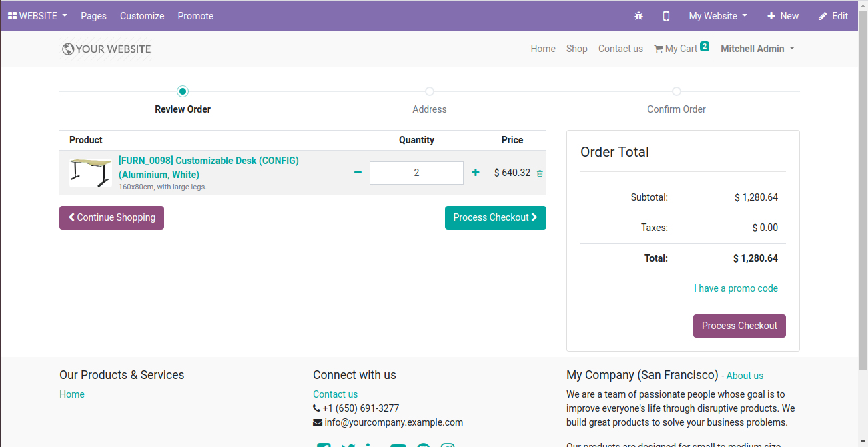Click the 160x80cm product description text
Image resolution: width=868 pixels, height=447 pixels.
tap(163, 187)
